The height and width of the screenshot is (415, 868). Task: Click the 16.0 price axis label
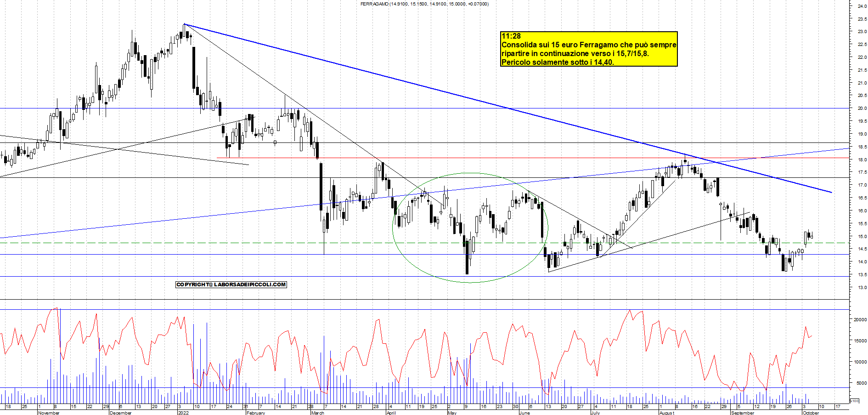click(862, 211)
